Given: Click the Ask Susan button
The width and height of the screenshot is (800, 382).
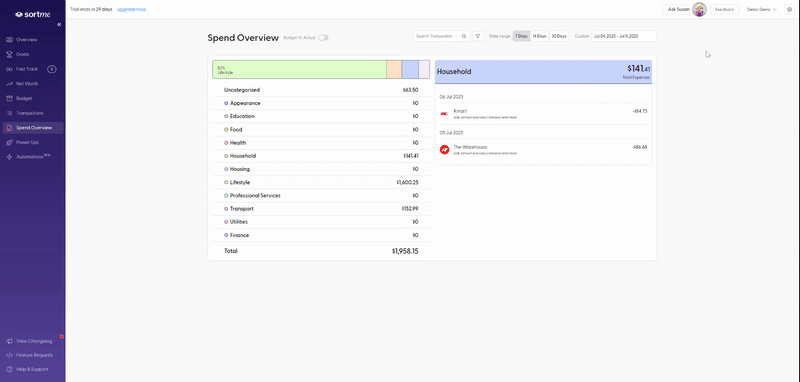Looking at the screenshot, I should coord(684,9).
